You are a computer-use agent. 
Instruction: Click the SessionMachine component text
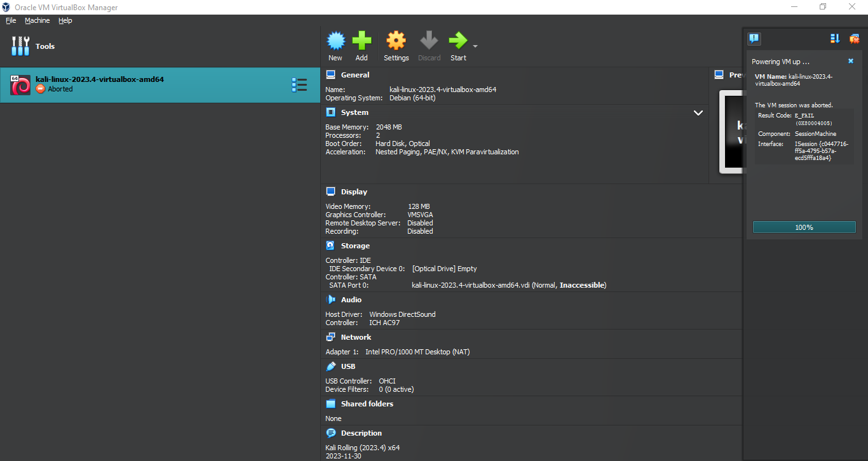click(x=815, y=134)
